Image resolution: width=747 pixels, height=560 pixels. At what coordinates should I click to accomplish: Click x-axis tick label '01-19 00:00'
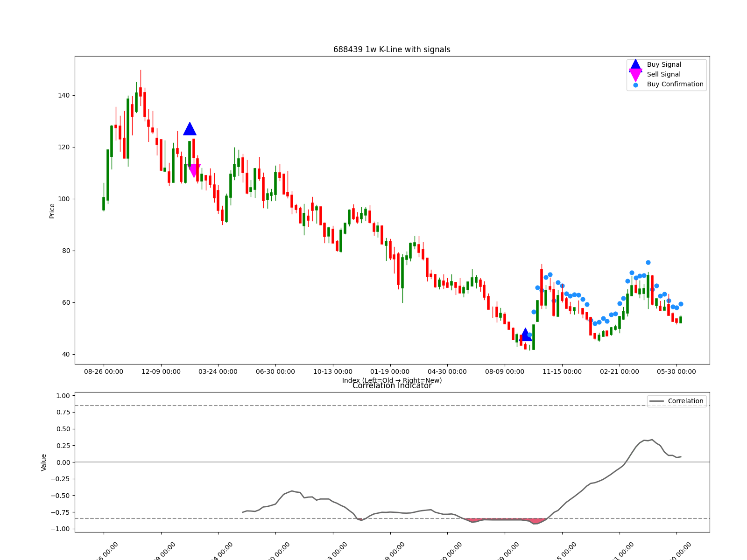coord(390,371)
